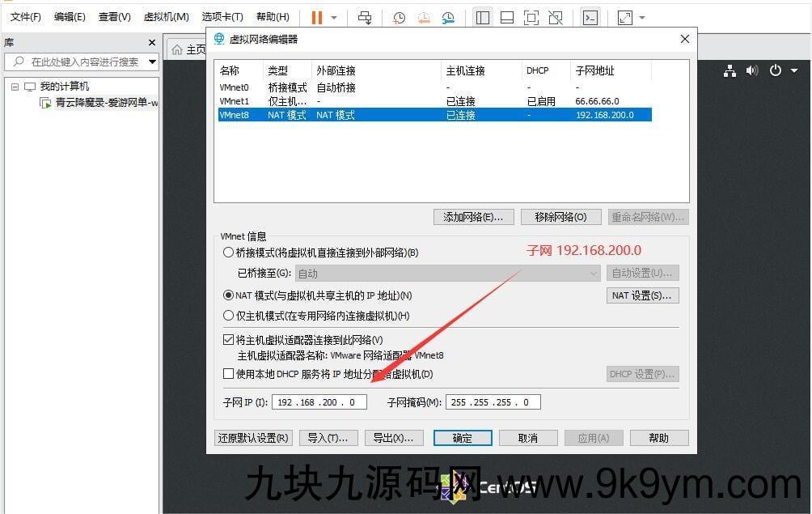
Task: Open the 虚拟机(M) menu
Action: (x=166, y=17)
